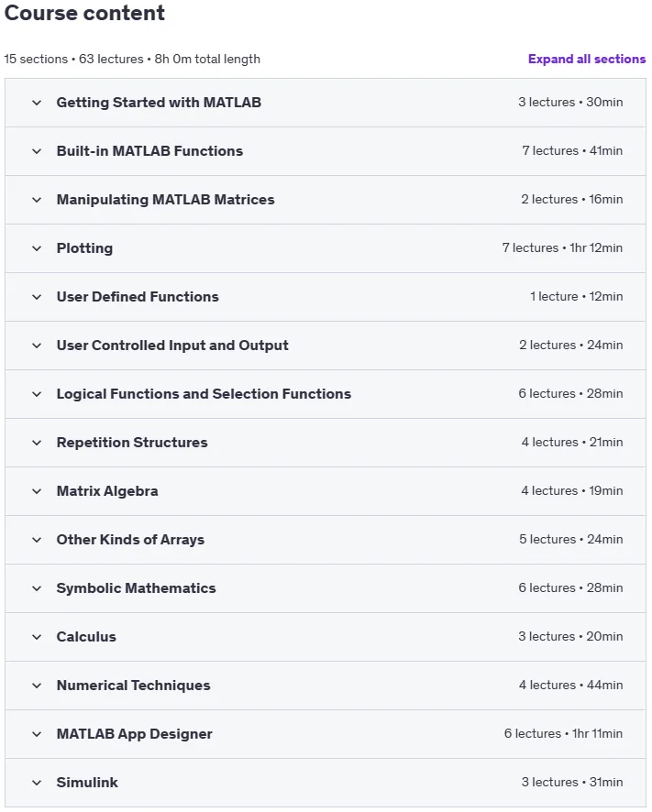The width and height of the screenshot is (652, 812).
Task: Click the chevron next to Symbolic Mathematics
Action: tap(37, 588)
